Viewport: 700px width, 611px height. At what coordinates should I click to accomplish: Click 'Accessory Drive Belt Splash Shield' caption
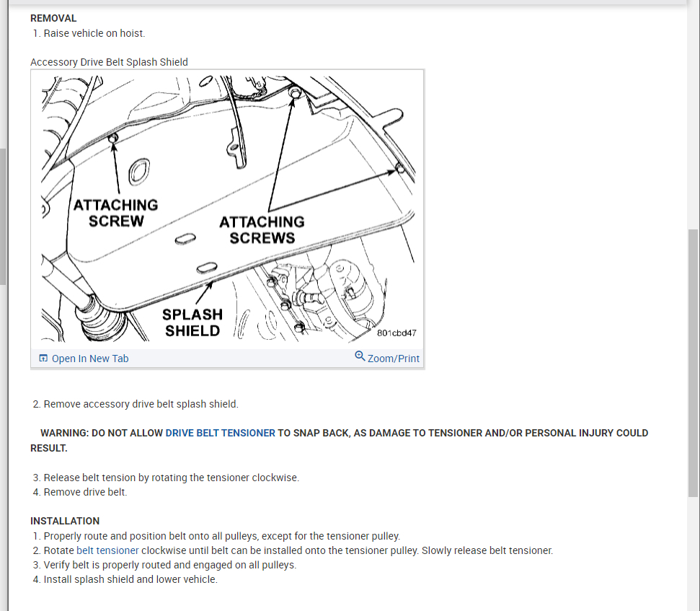(x=109, y=62)
